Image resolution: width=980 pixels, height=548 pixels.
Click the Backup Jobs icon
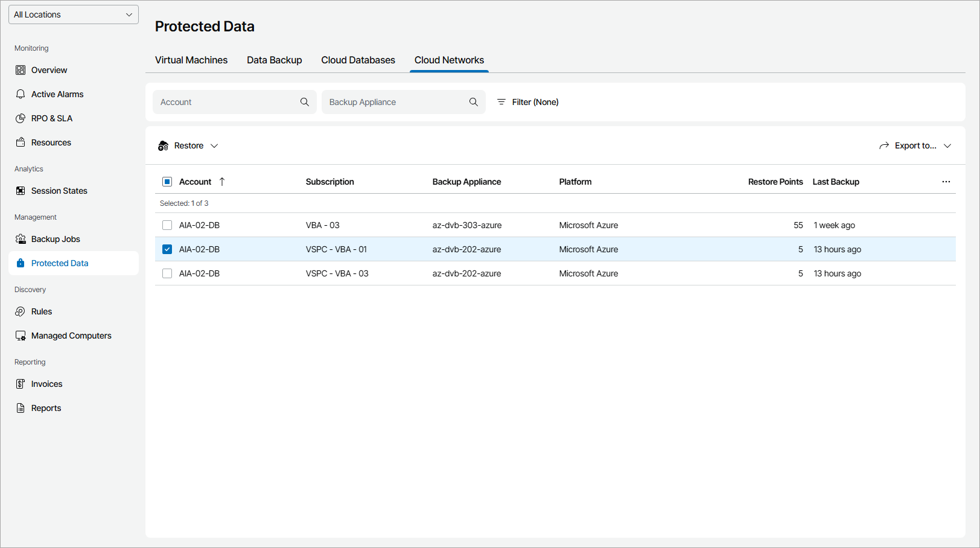[x=21, y=239]
